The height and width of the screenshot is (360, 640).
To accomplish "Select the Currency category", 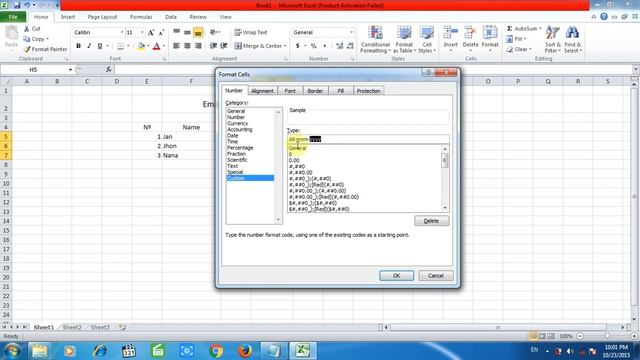I will tap(238, 123).
